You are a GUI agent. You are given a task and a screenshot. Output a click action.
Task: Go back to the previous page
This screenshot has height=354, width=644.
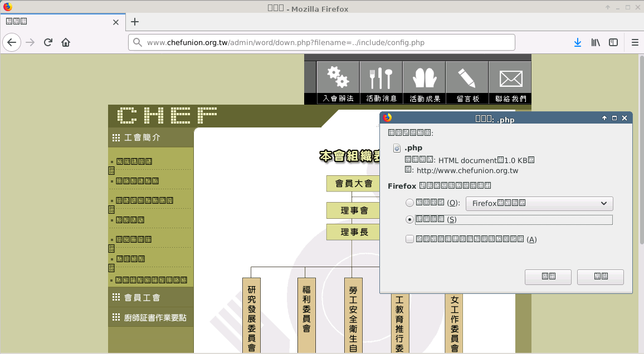coord(12,42)
